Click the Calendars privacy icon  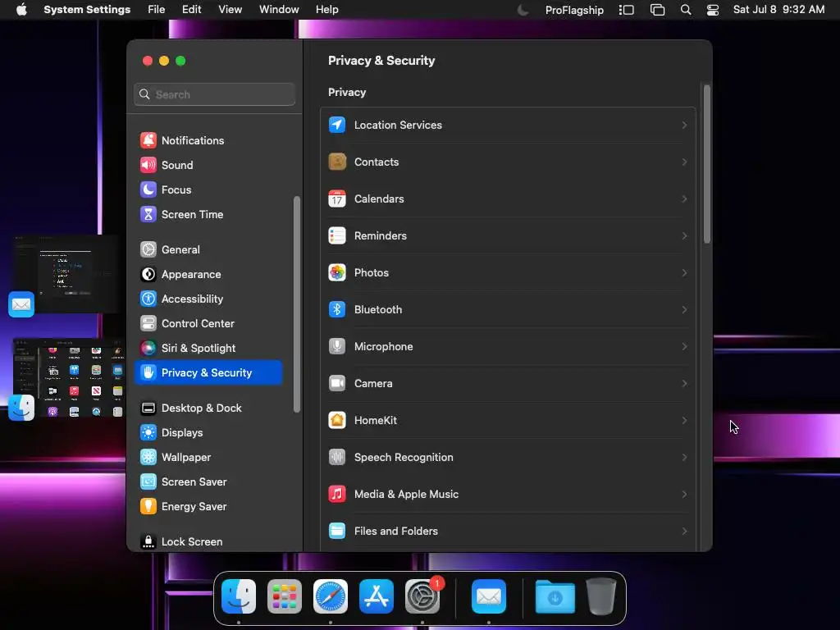337,199
